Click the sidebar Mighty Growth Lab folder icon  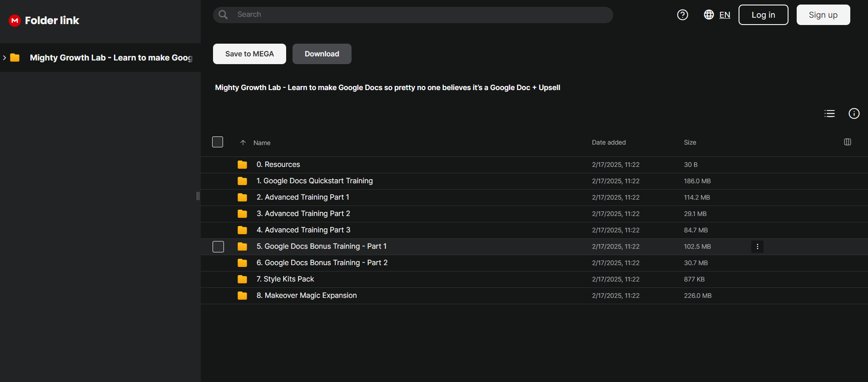(15, 58)
